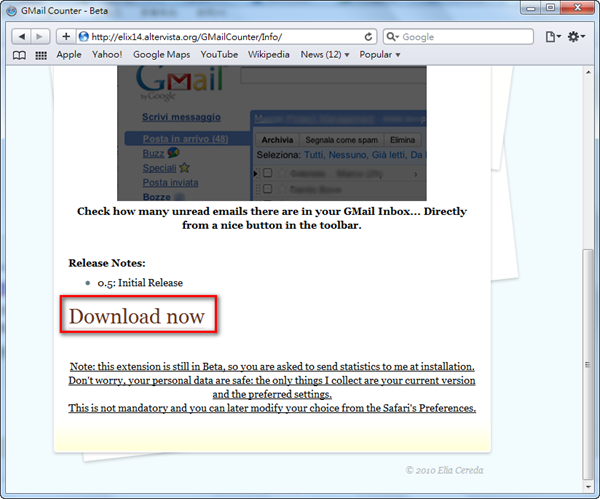Open the page menu icon
This screenshot has height=499, width=600.
(553, 37)
